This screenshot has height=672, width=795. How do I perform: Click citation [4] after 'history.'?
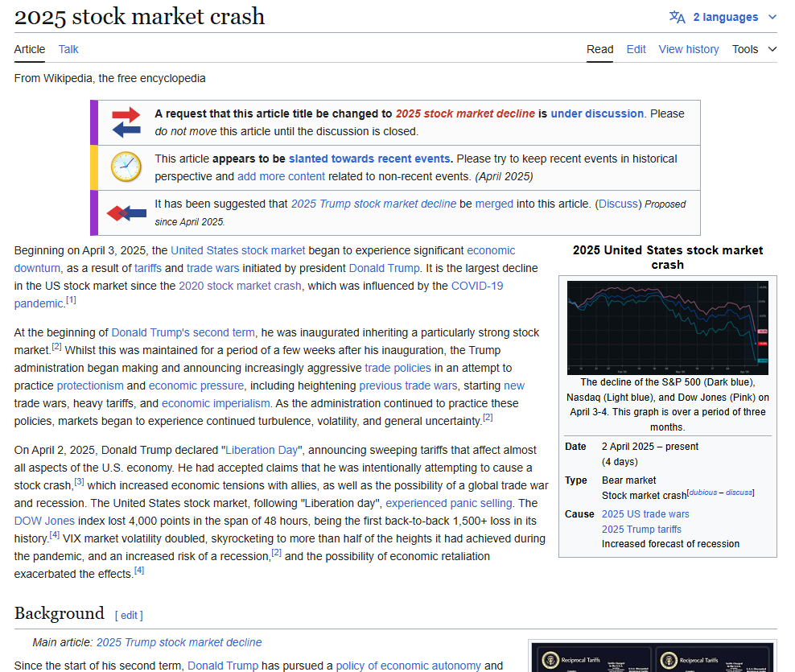54,535
